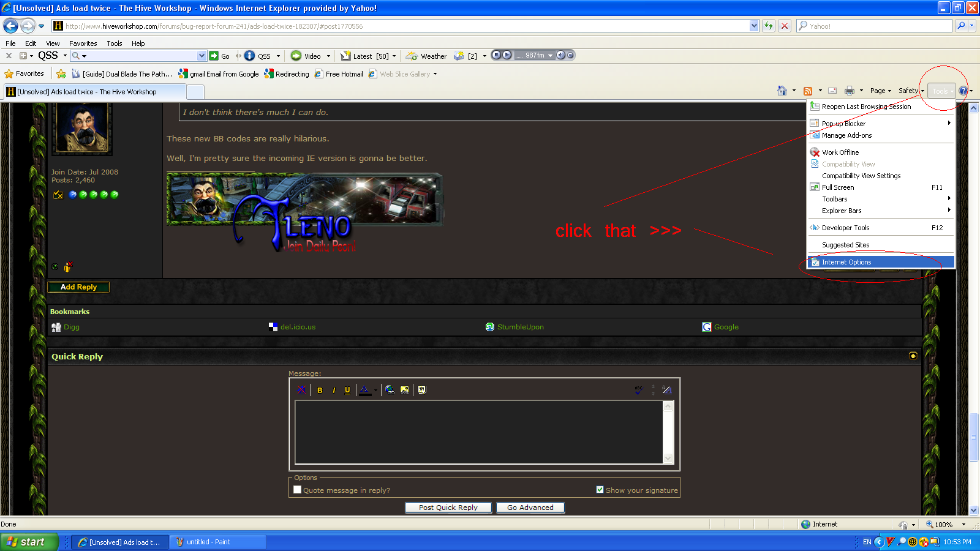Click the page vertical scrollbar thumb
The image size is (980, 551).
973,437
